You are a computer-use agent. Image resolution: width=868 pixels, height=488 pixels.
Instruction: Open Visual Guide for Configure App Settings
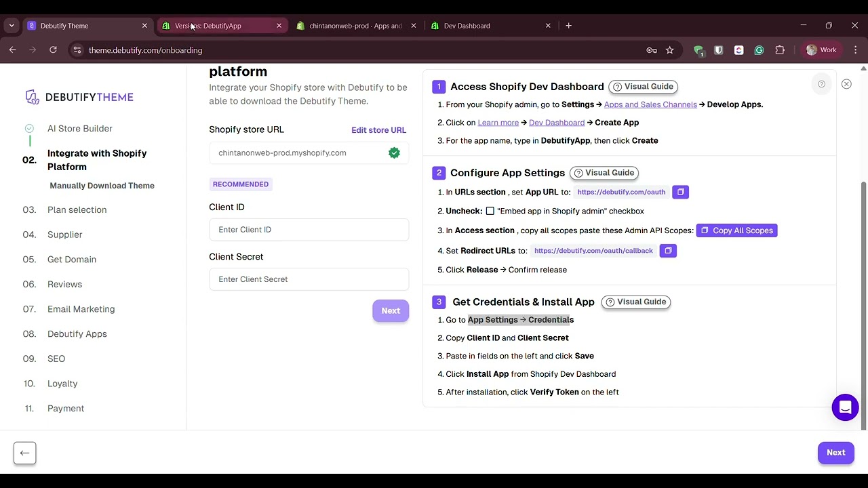(x=604, y=173)
